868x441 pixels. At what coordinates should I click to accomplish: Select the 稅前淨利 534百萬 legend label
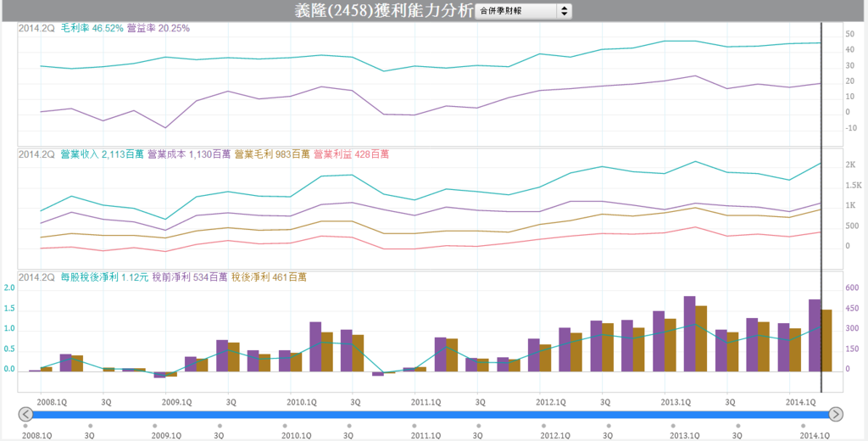(190, 277)
